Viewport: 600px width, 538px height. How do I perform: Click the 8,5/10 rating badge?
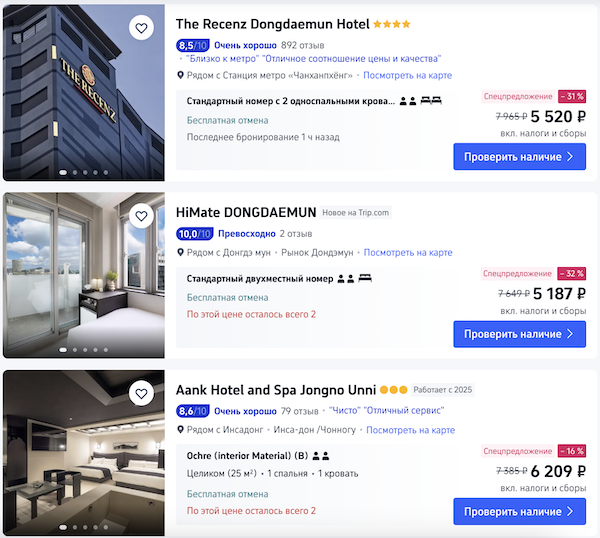pyautogui.click(x=193, y=46)
